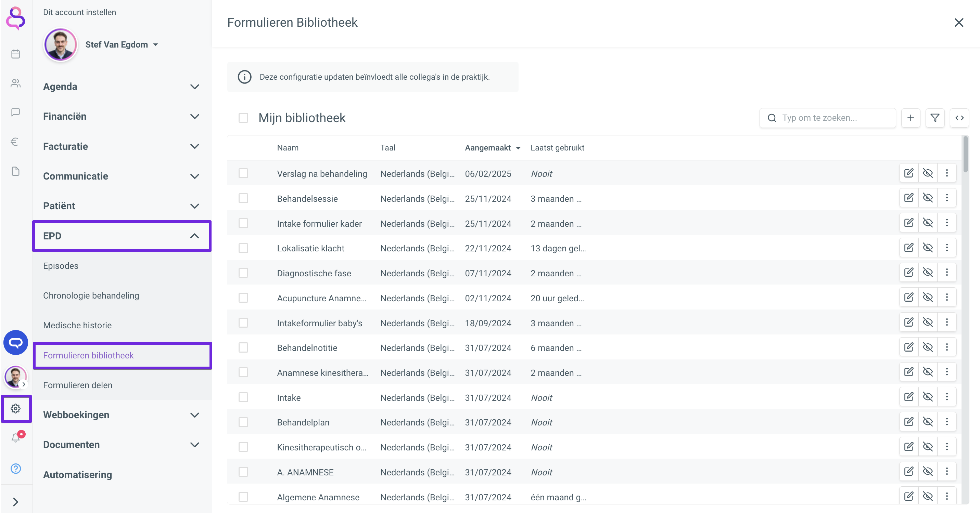Click the info icon in the notice banner
Image resolution: width=980 pixels, height=513 pixels.
(245, 77)
